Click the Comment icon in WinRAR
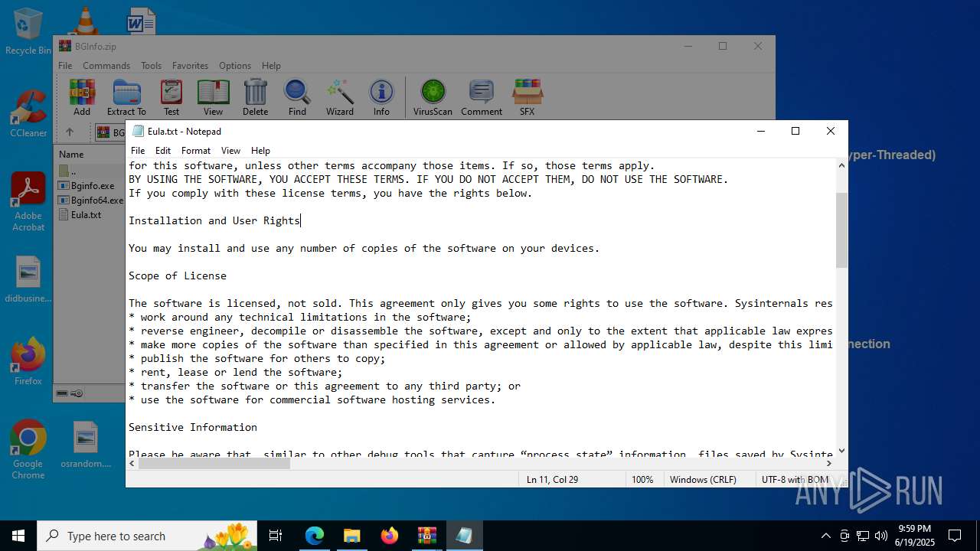The image size is (980, 551). coord(482,97)
